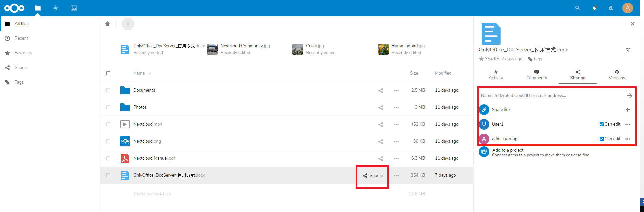The height and width of the screenshot is (212, 644).
Task: Open the search magnifier in header
Action: coord(578,8)
